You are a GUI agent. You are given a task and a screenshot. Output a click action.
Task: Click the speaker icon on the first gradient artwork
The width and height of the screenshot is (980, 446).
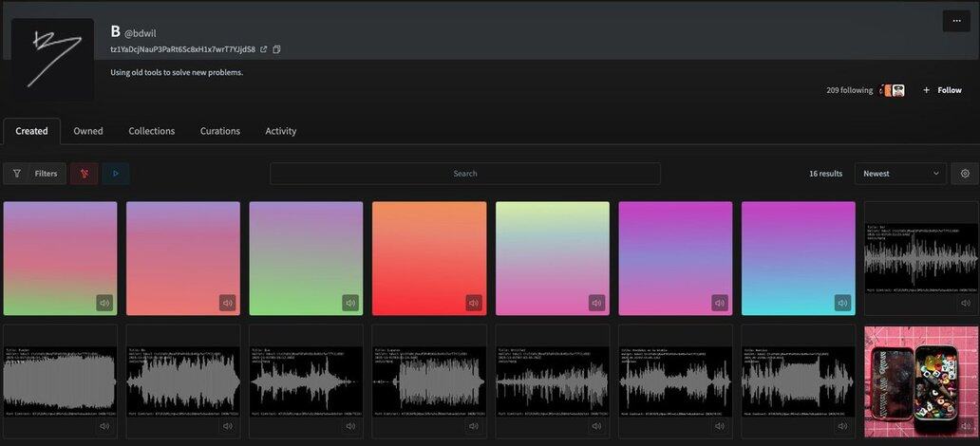[104, 304]
